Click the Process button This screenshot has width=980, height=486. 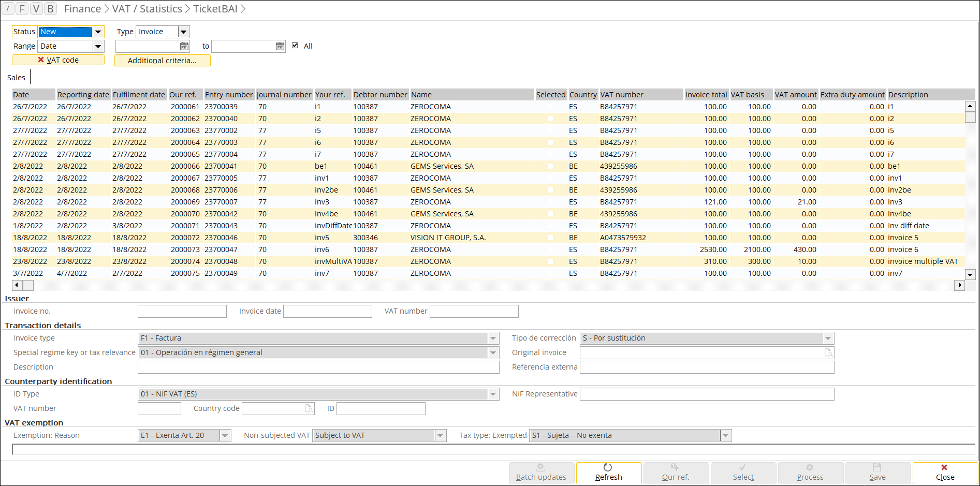pyautogui.click(x=810, y=473)
